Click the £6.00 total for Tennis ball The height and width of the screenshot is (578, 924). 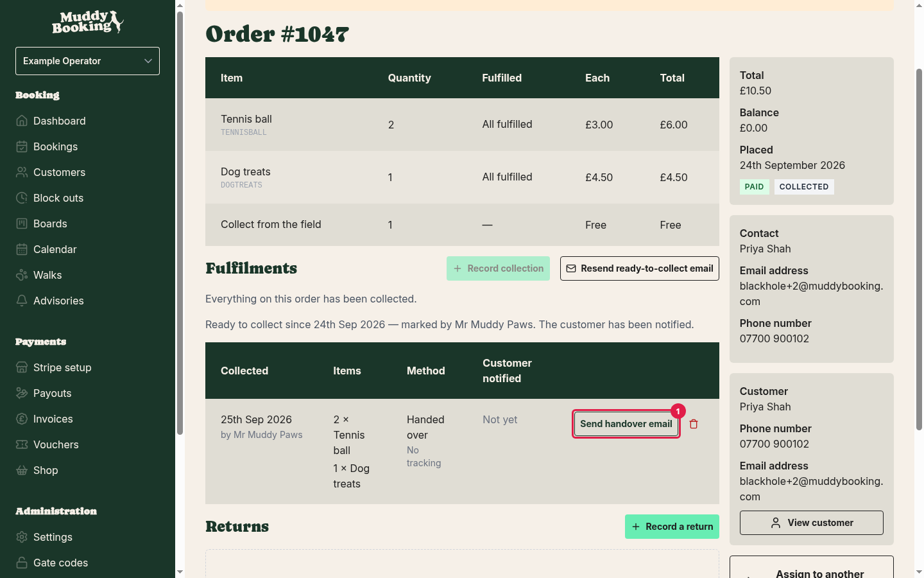click(x=674, y=125)
